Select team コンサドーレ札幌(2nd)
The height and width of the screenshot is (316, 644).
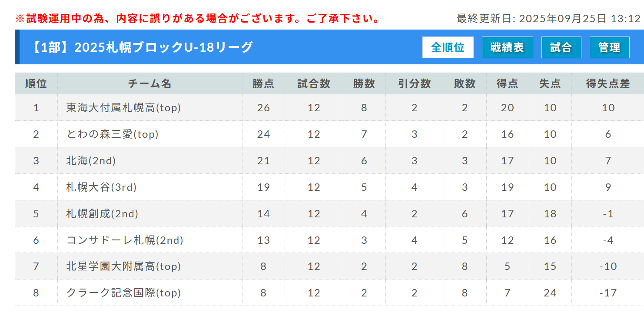click(x=125, y=240)
